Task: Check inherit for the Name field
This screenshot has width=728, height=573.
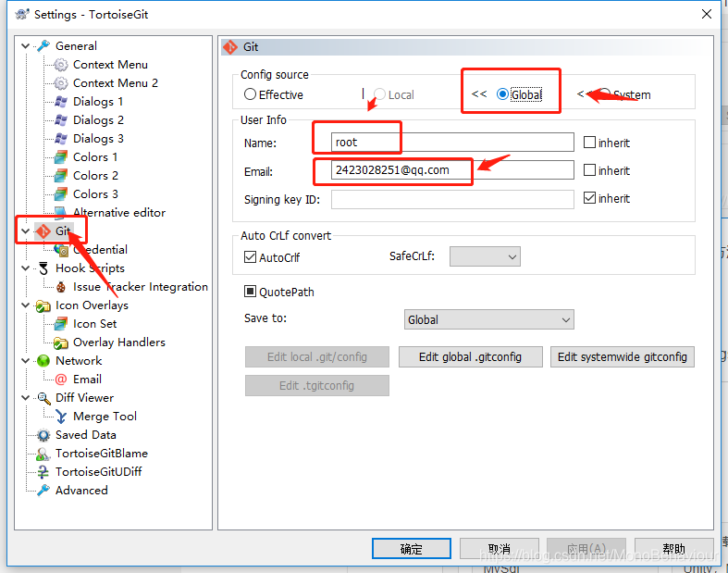Action: click(589, 143)
